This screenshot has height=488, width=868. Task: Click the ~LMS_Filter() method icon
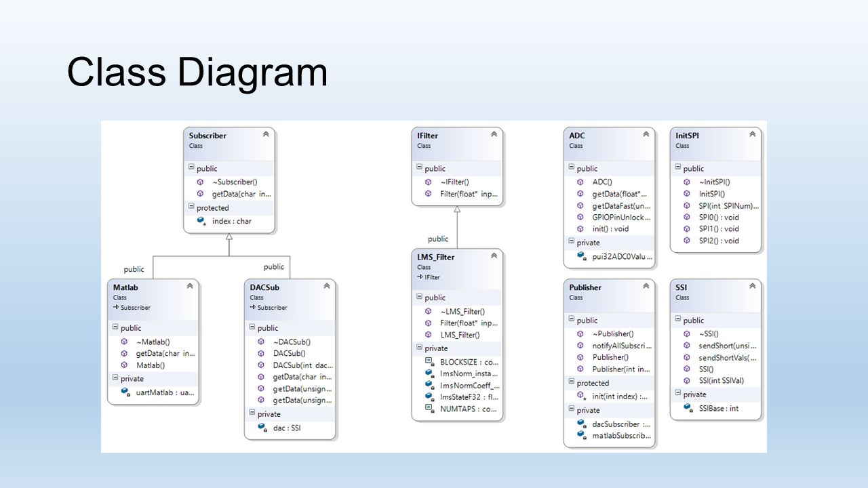(428, 311)
